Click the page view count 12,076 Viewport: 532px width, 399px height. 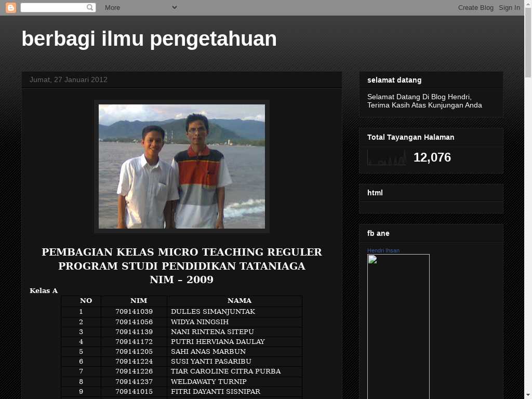[x=432, y=157]
